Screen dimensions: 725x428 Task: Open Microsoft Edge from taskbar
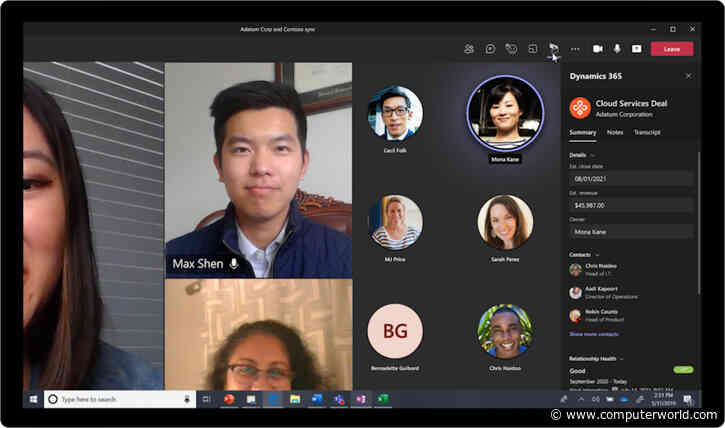273,399
